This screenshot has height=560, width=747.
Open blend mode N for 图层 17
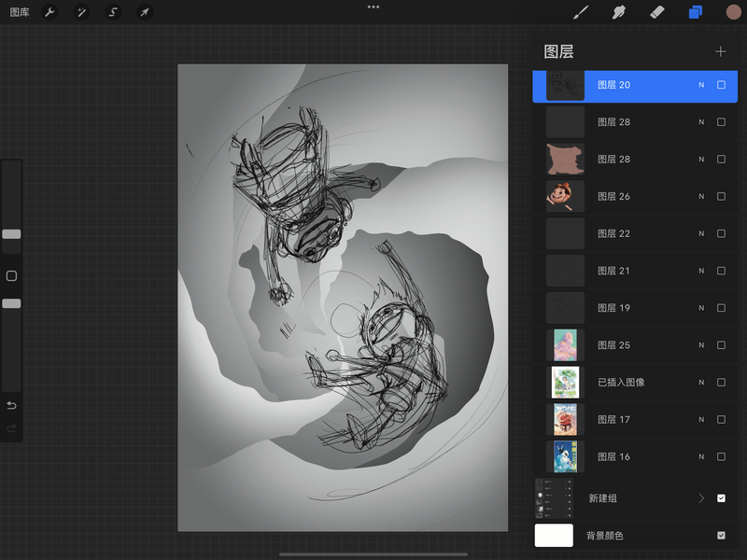coord(701,419)
